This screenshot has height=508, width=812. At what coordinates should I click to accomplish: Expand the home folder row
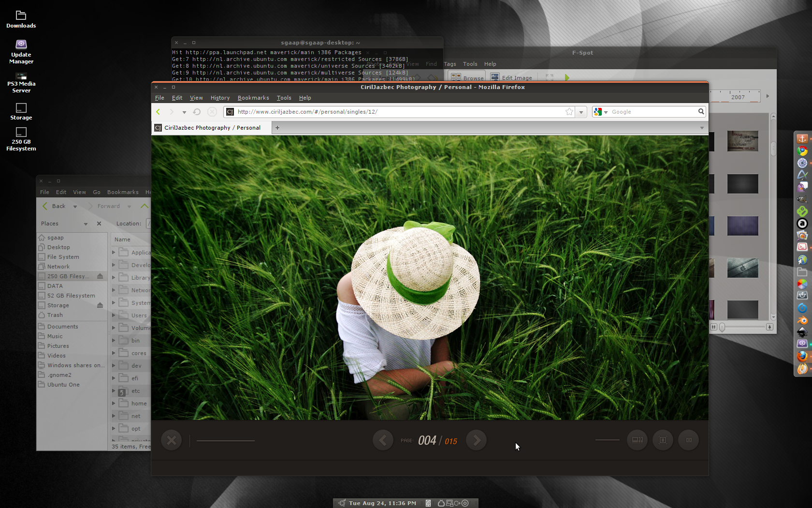114,403
